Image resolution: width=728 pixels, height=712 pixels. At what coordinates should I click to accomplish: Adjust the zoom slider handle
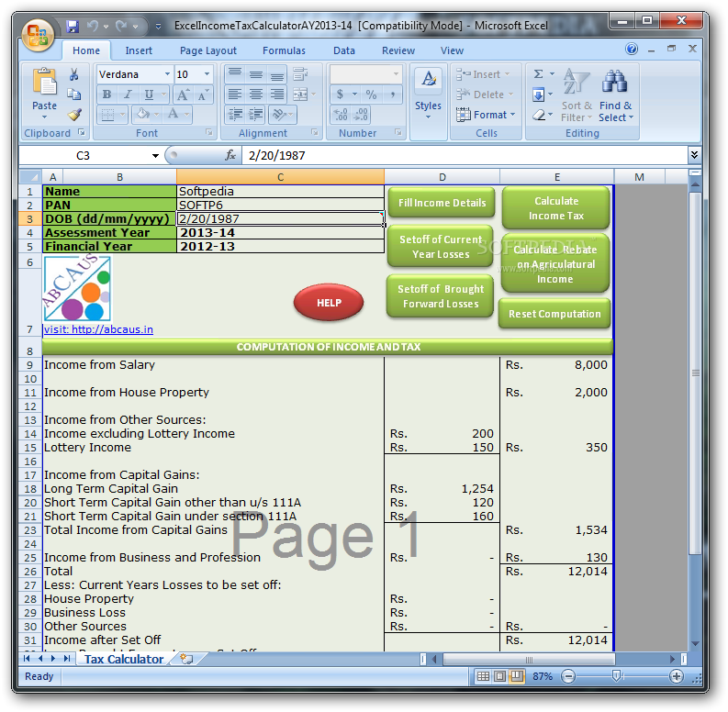pos(616,676)
